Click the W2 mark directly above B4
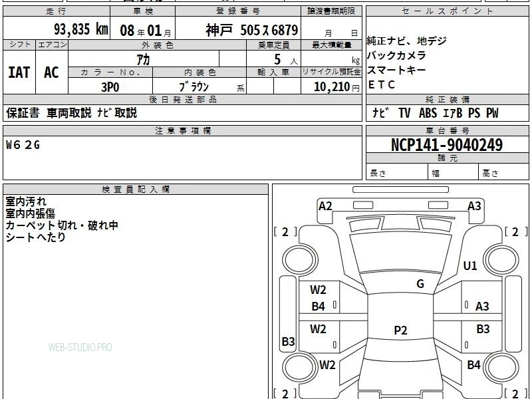This screenshot has height=399, width=532. 318,290
